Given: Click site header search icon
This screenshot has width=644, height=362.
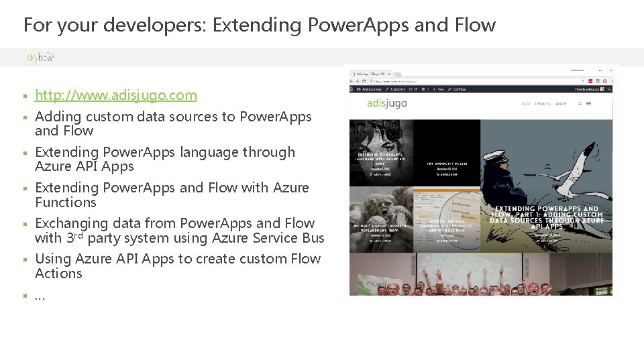Looking at the screenshot, I should [x=580, y=104].
